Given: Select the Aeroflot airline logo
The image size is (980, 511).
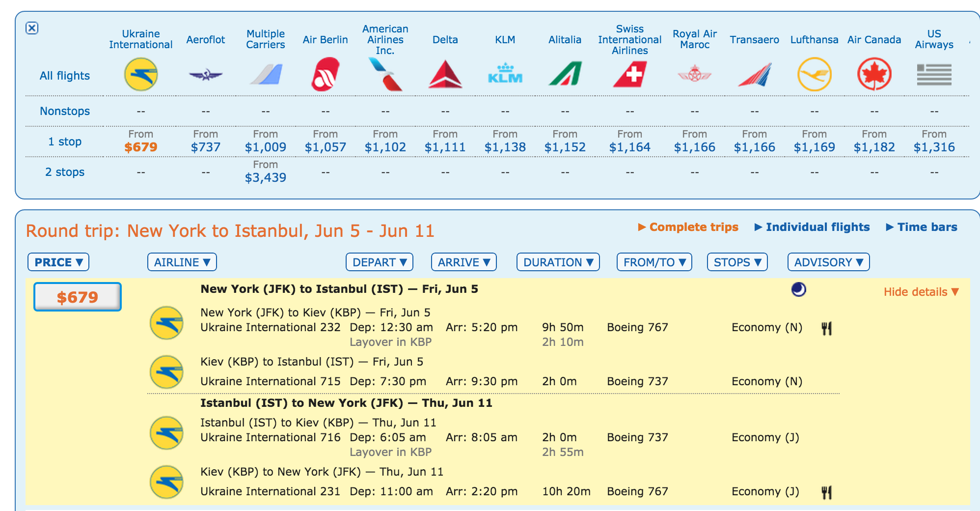Looking at the screenshot, I should click(206, 75).
